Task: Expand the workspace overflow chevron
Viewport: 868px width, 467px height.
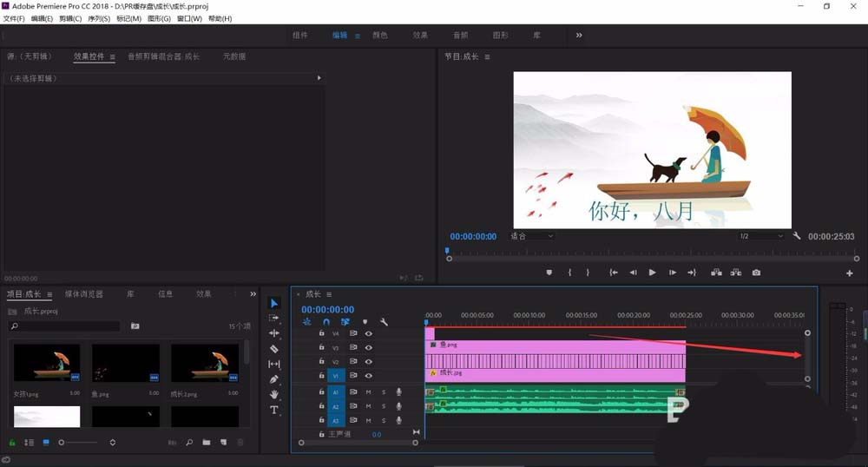Action: click(x=578, y=35)
